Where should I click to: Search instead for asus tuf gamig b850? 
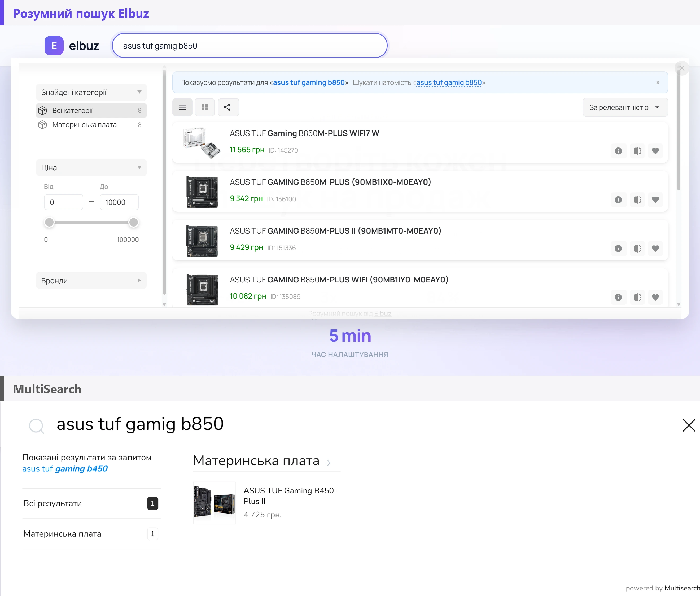pos(449,82)
